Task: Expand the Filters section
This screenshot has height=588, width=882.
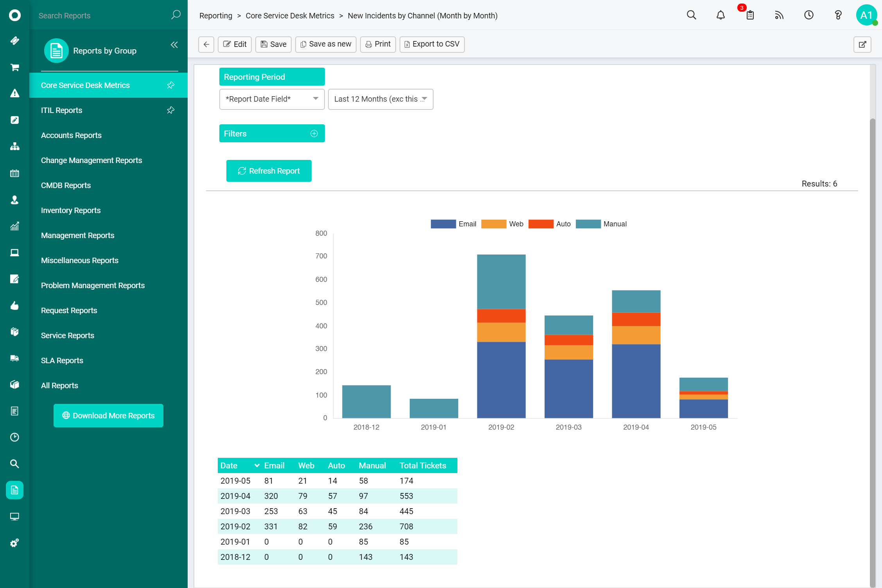Action: [314, 134]
